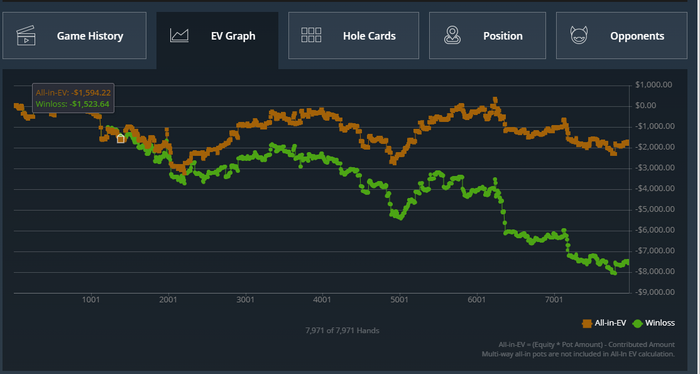Open the Game History tab
The width and height of the screenshot is (700, 374).
74,36
